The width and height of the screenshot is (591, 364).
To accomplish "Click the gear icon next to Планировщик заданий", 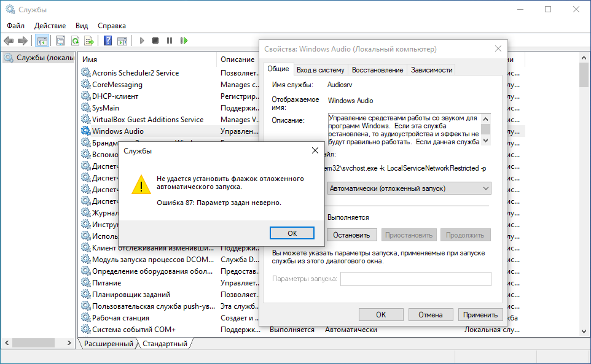I will coord(86,294).
